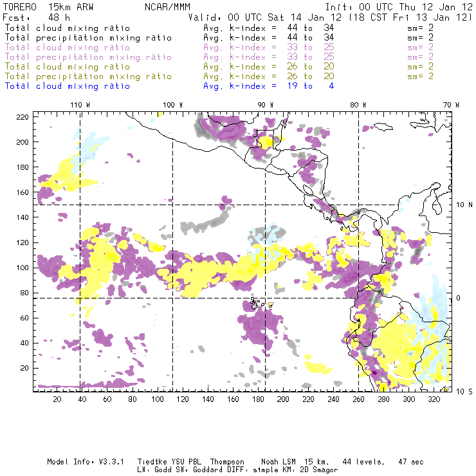476x476 pixels.
Task: Select the '10 S' latitude label
Action: (464, 391)
